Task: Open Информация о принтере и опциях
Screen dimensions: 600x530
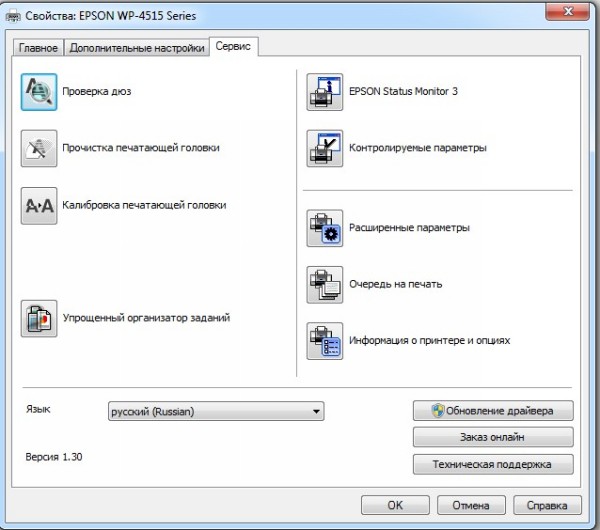Action: click(324, 341)
